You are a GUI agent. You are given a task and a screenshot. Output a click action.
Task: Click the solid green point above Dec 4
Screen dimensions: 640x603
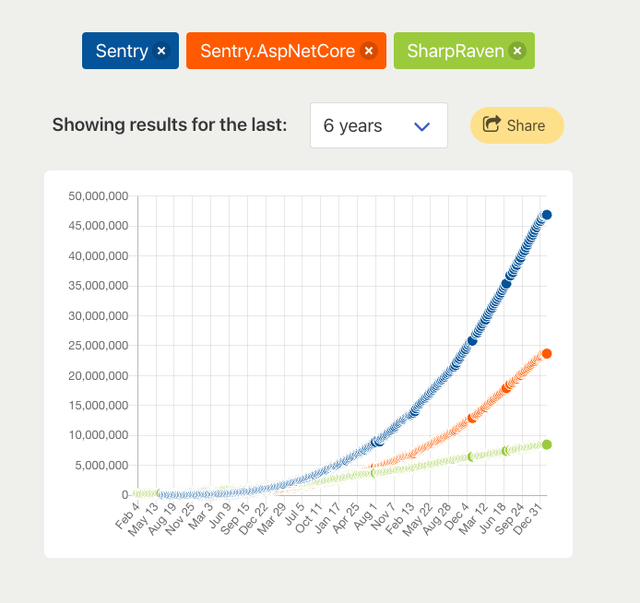(472, 457)
